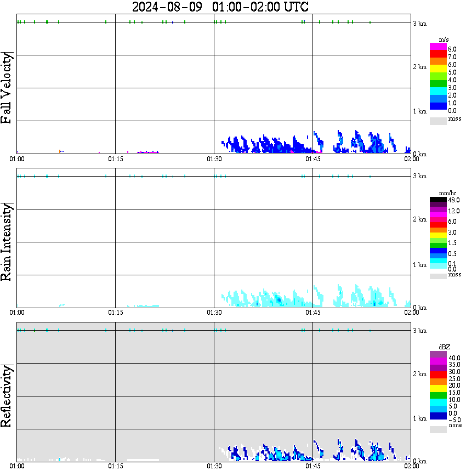This screenshot has width=466, height=476.
Task: Click the cyan 2.0 swatch in m/s legend
Action: tap(438, 92)
